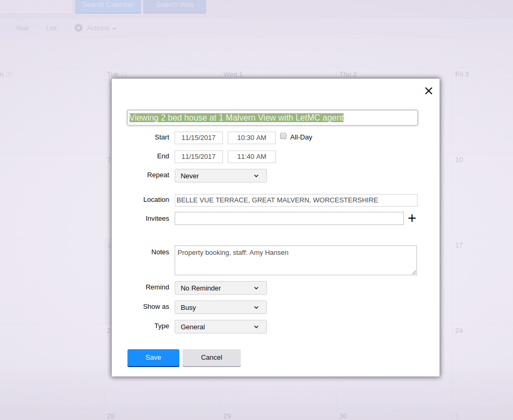Select Fri 3 in background calendar
Screen dimensions: 513x420
(x=462, y=74)
